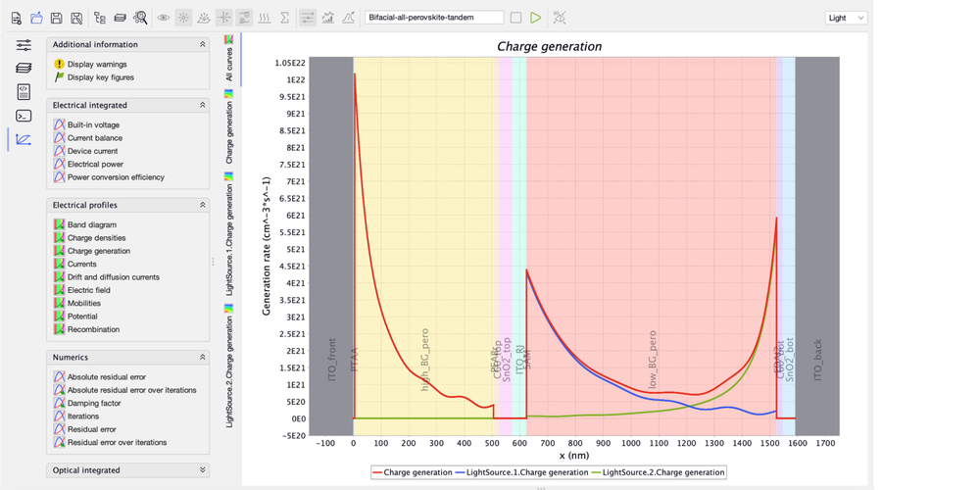Image resolution: width=980 pixels, height=490 pixels.
Task: Open a project with the folder icon
Action: coord(37,18)
